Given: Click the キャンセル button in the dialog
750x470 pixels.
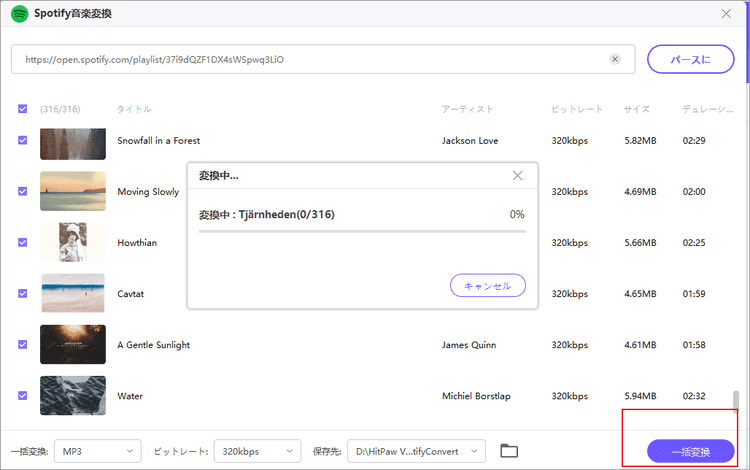Looking at the screenshot, I should point(487,285).
